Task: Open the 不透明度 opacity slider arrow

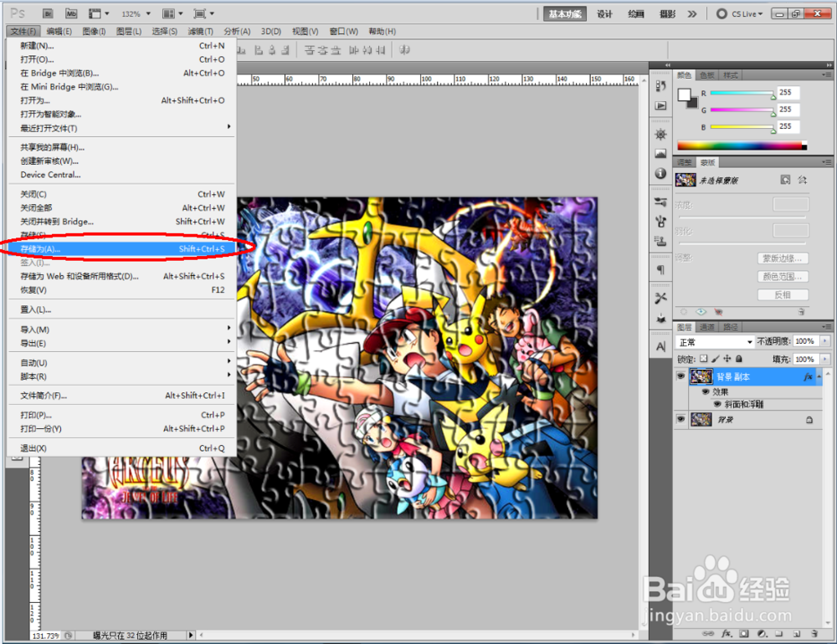Action: 826,341
